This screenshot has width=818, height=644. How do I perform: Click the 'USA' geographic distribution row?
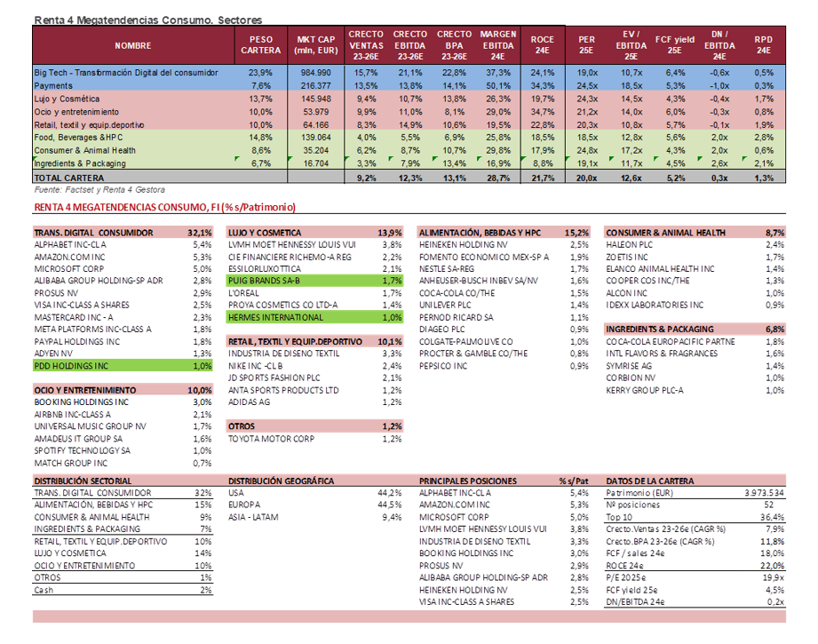(235, 493)
